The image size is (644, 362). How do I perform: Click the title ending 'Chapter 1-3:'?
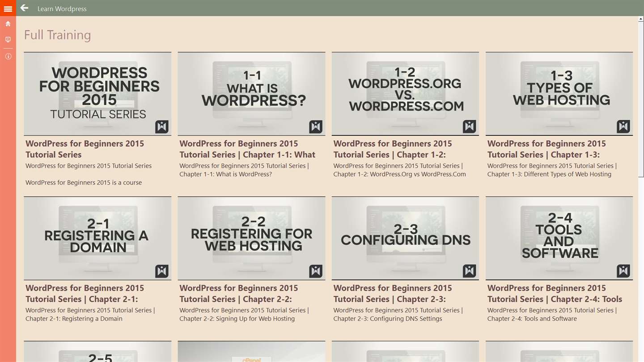[547, 149]
